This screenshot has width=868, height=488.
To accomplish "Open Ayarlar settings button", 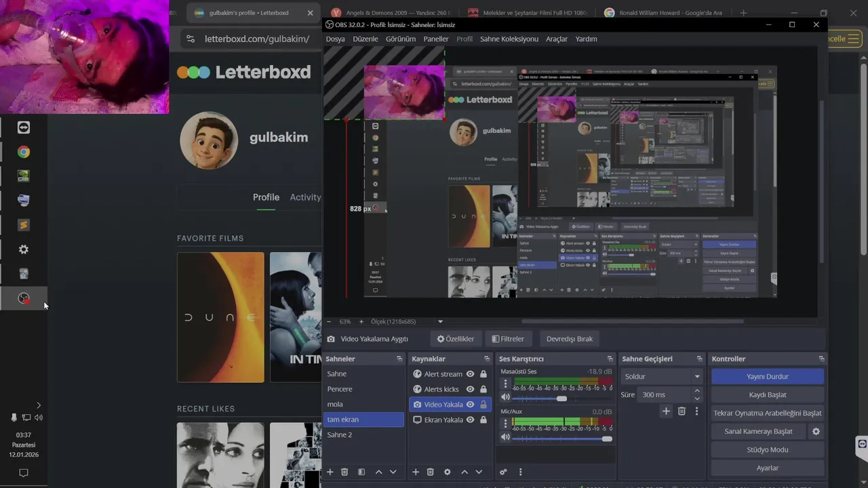I will (x=768, y=468).
